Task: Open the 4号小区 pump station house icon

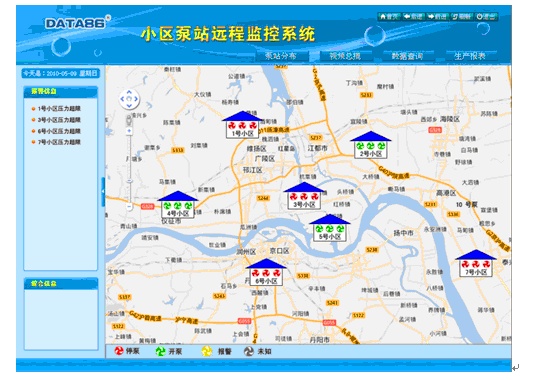Action: point(177,204)
